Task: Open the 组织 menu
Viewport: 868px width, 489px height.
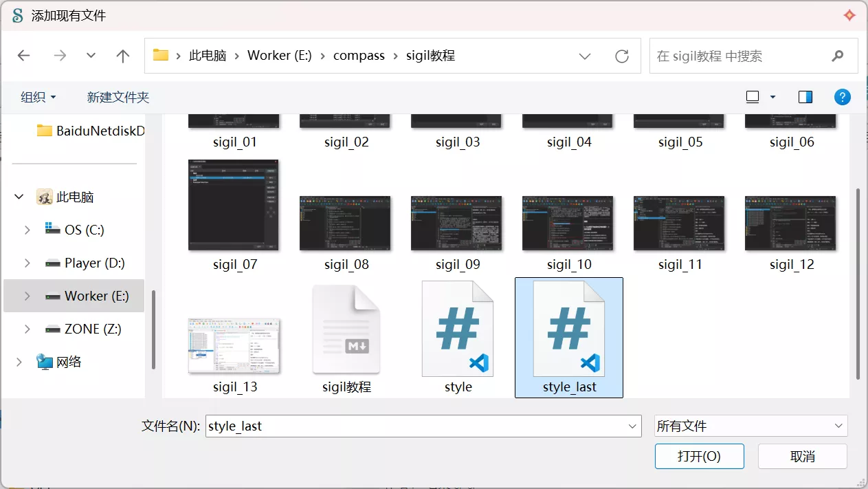Action: coord(38,97)
